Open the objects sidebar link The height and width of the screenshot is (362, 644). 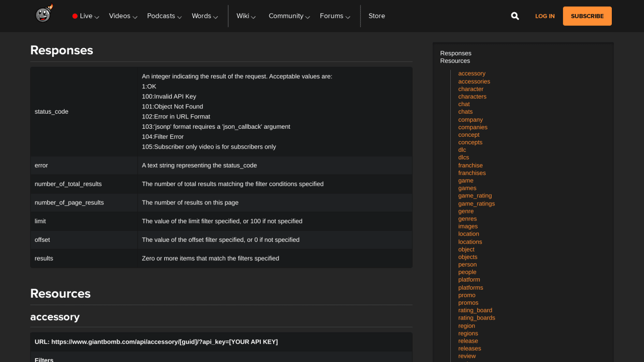pos(468,257)
